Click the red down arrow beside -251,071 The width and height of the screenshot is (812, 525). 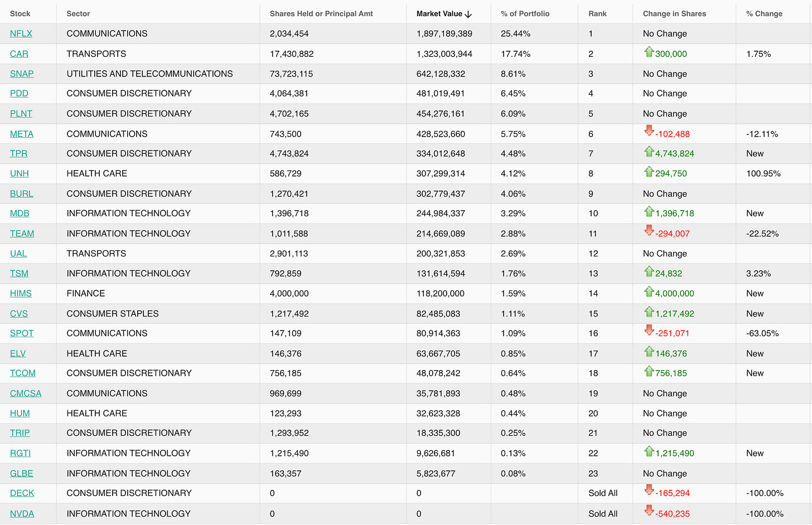649,330
